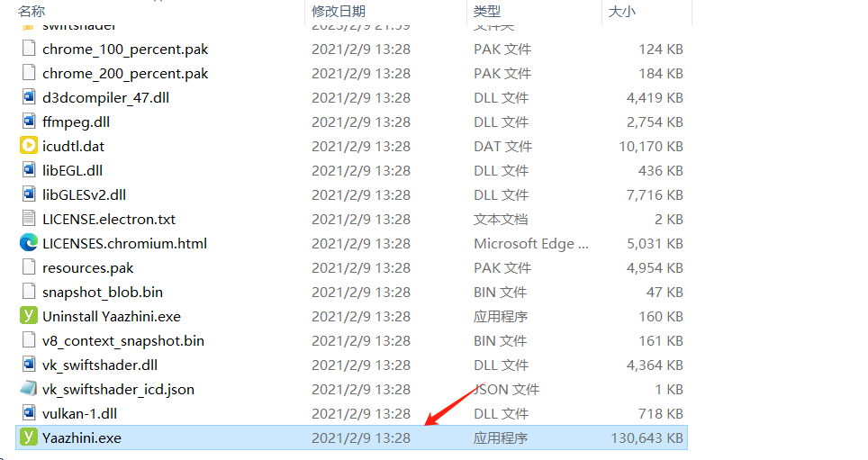
Task: Select file name LICENSE.electron.txt
Action: click(108, 220)
